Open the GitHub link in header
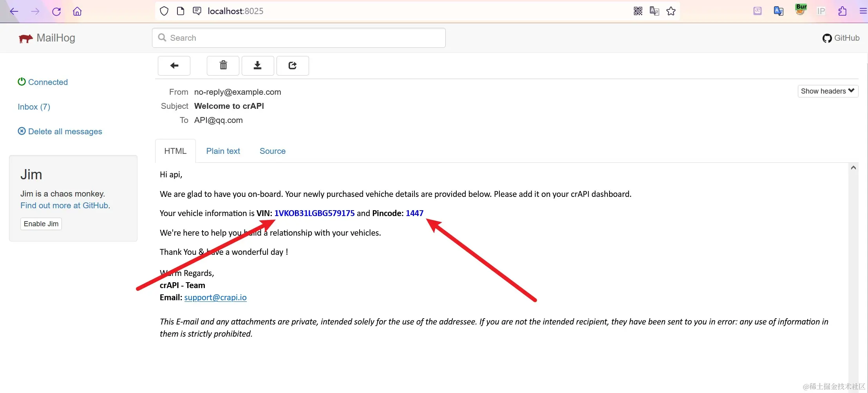The width and height of the screenshot is (868, 393). [841, 38]
